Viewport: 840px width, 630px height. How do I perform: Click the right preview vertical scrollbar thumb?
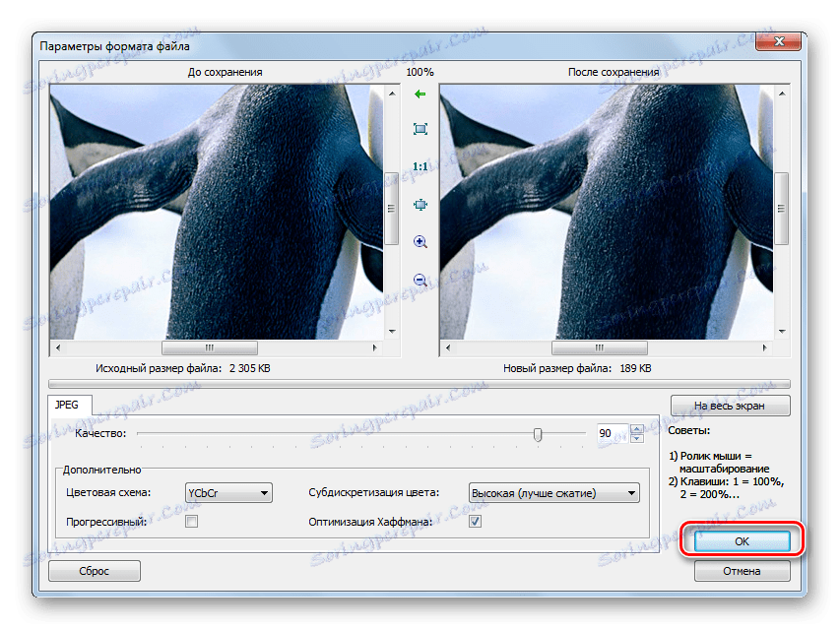coord(782,209)
